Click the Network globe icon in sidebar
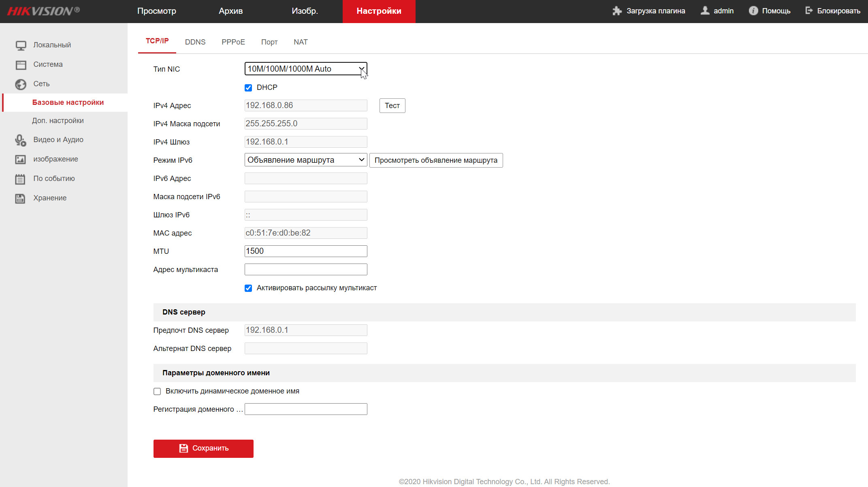 click(21, 84)
